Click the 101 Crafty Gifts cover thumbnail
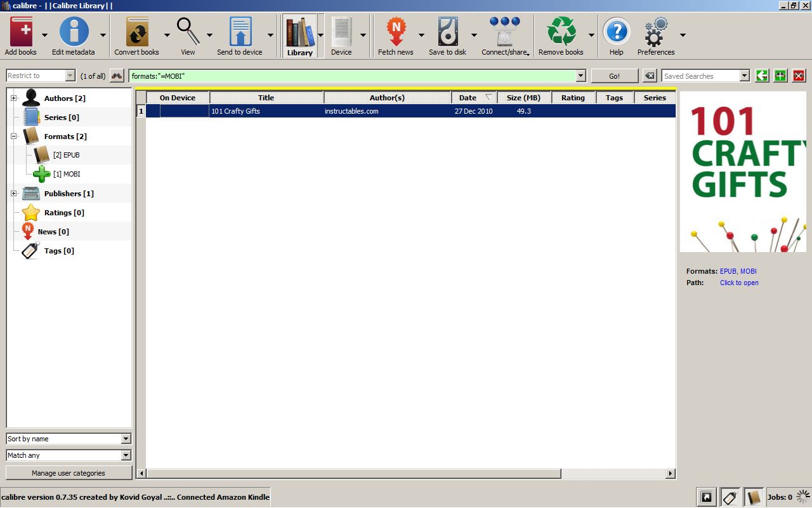Viewport: 812px width, 508px height. tap(743, 171)
